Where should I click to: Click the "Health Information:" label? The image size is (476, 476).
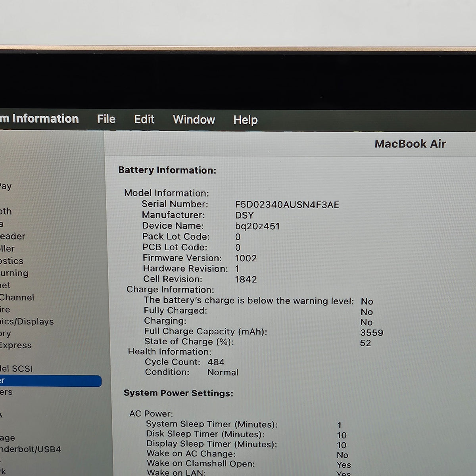[x=170, y=352]
